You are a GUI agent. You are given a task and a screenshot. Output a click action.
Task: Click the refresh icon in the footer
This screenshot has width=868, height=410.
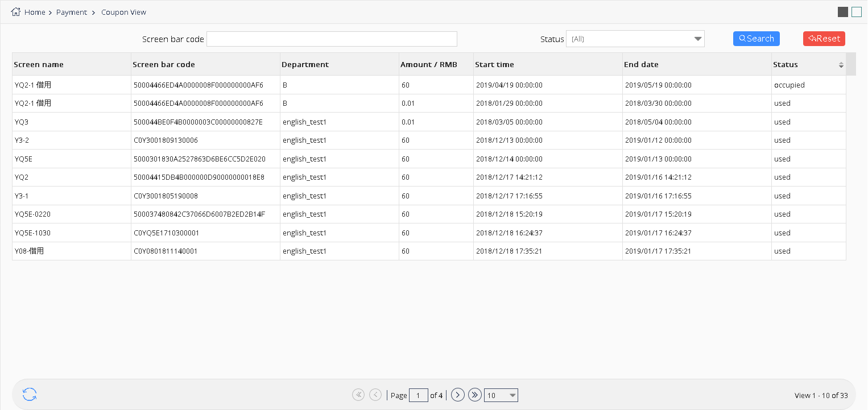(30, 395)
